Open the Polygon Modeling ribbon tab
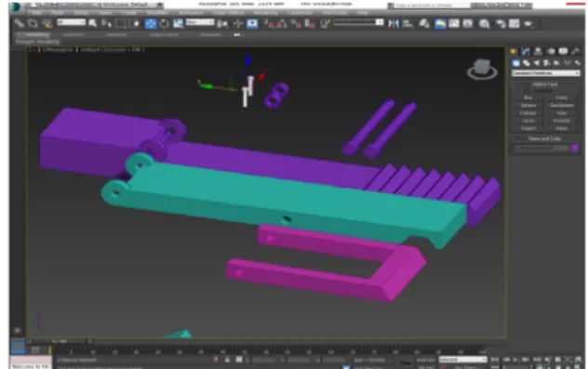 click(x=37, y=42)
